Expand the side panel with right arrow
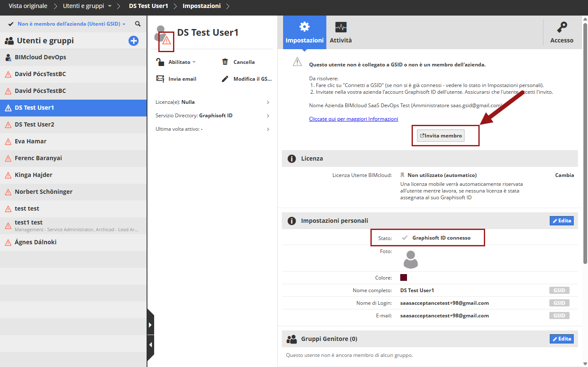This screenshot has width=588, height=367. 150,325
